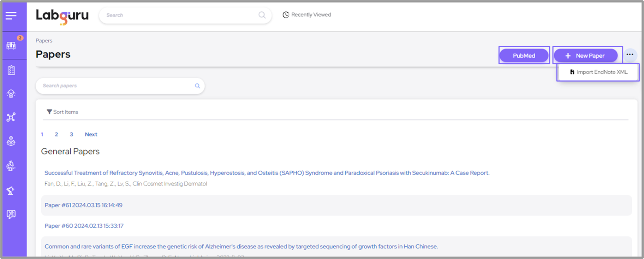This screenshot has width=644, height=259.
Task: Expand Sort Items filter
Action: [62, 112]
